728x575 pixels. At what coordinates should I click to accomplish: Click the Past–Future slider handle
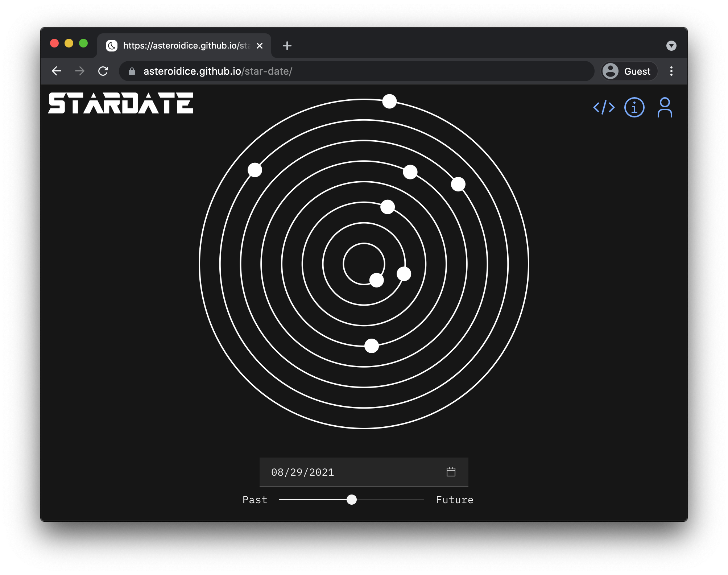click(351, 500)
